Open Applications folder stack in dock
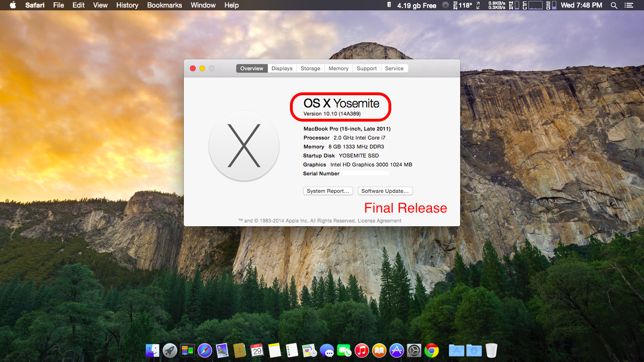644x362 pixels. point(456,350)
